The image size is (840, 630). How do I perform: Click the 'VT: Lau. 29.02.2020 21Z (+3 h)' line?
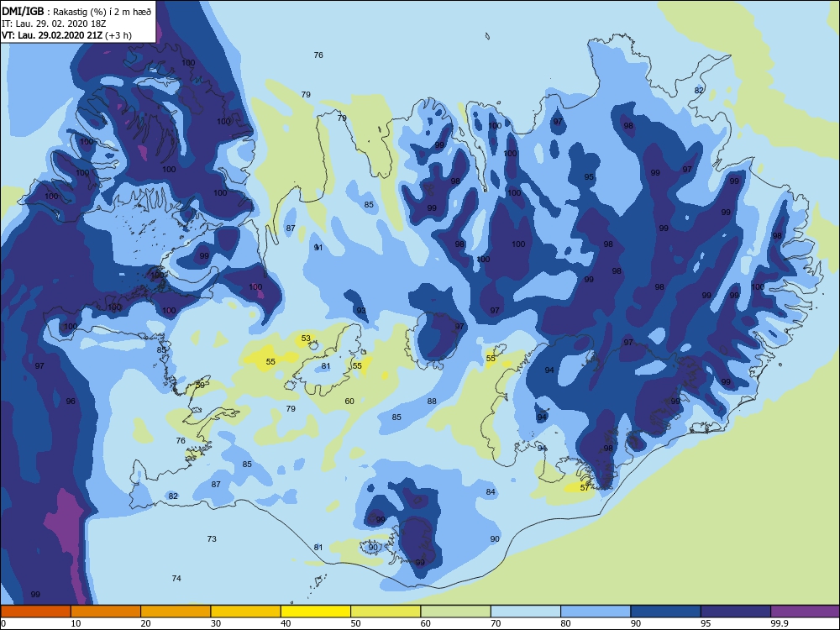click(66, 35)
